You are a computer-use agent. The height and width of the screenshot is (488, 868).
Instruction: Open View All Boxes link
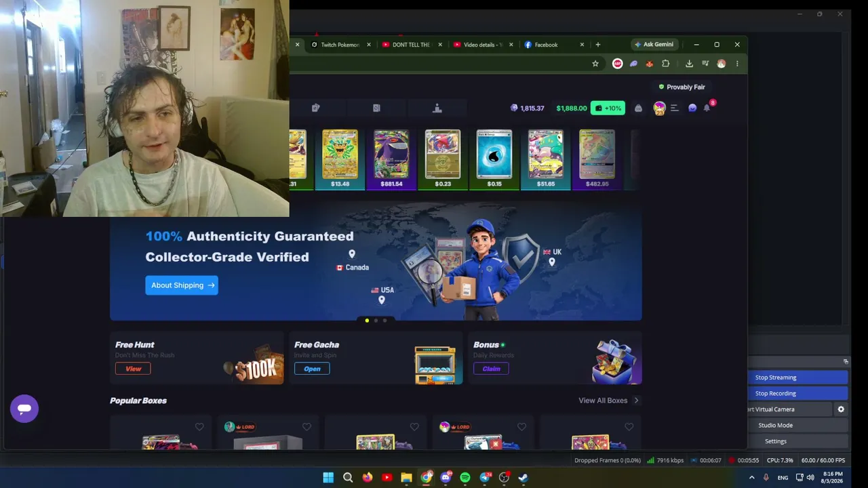coord(603,401)
